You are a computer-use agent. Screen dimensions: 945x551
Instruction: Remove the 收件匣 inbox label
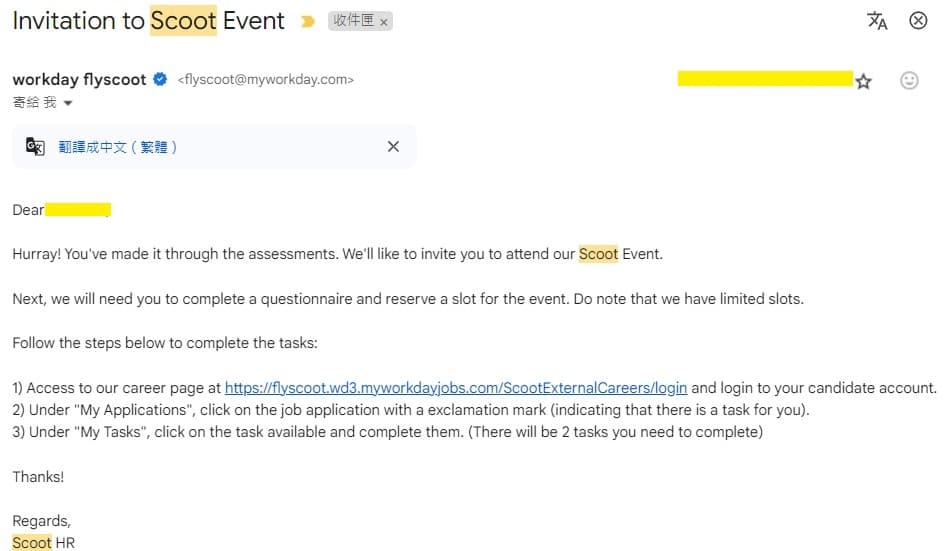[384, 22]
